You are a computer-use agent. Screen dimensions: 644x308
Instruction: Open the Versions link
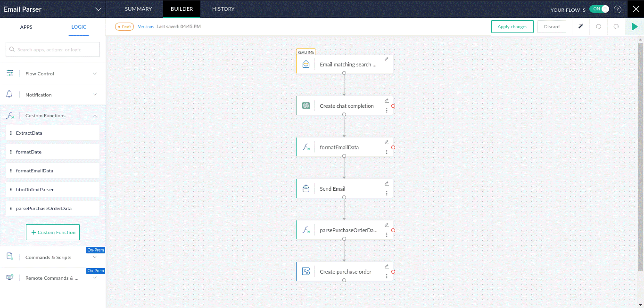point(146,27)
